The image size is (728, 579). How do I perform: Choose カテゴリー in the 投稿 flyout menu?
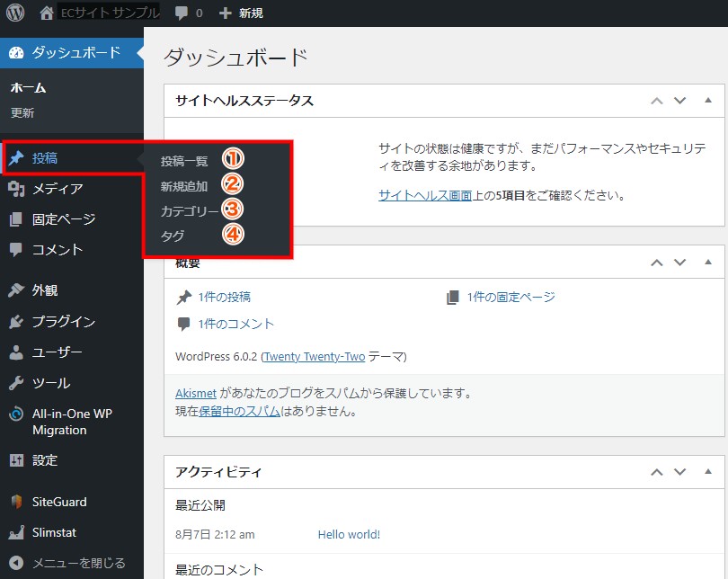[x=189, y=212]
